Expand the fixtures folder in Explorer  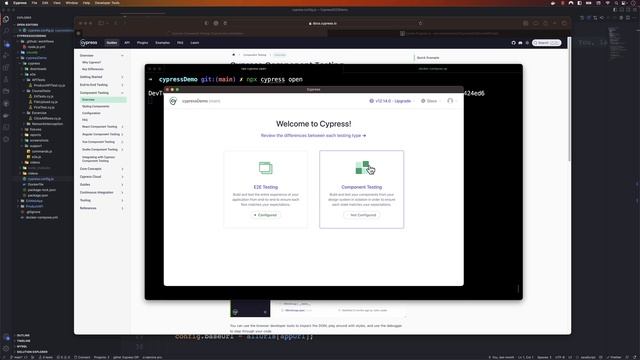tap(35, 129)
